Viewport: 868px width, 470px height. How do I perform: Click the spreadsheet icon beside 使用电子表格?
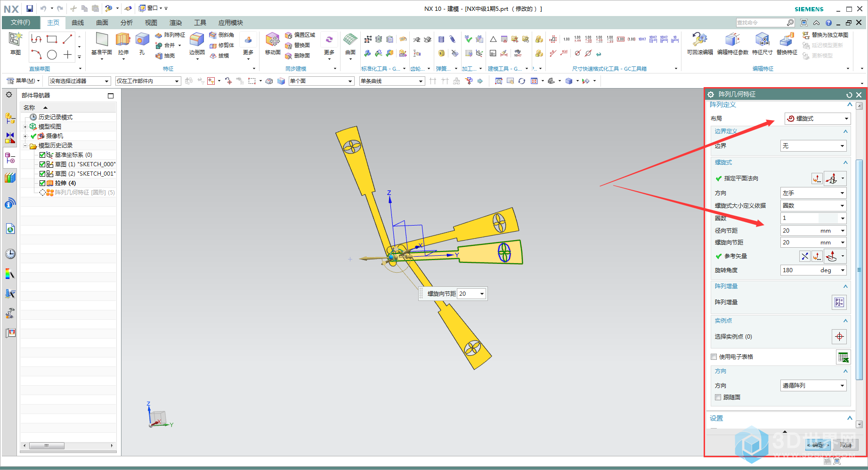pos(843,357)
